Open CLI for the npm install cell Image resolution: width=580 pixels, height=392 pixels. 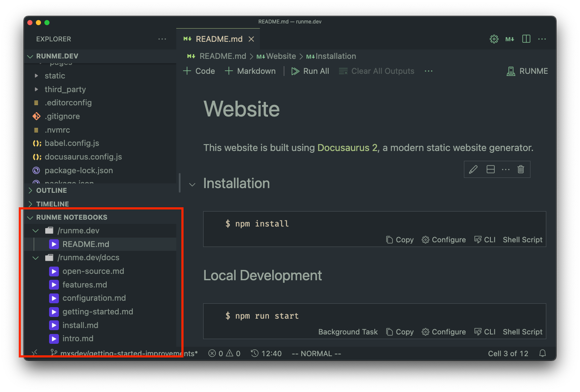pos(485,240)
